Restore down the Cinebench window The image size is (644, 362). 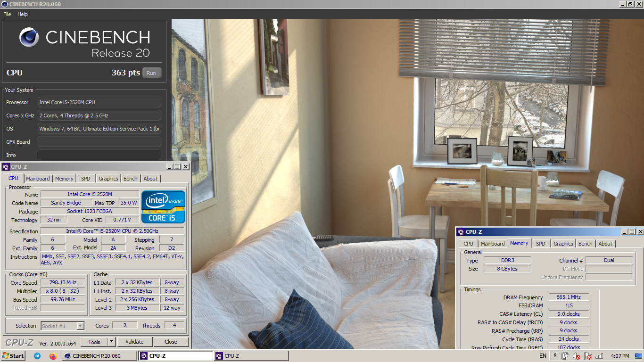pyautogui.click(x=630, y=4)
